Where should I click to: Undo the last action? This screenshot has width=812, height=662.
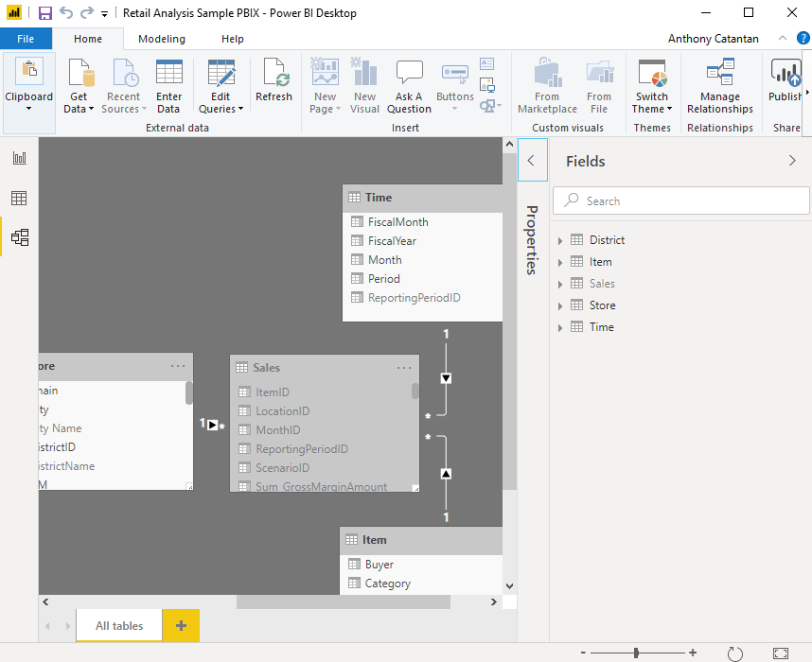65,12
